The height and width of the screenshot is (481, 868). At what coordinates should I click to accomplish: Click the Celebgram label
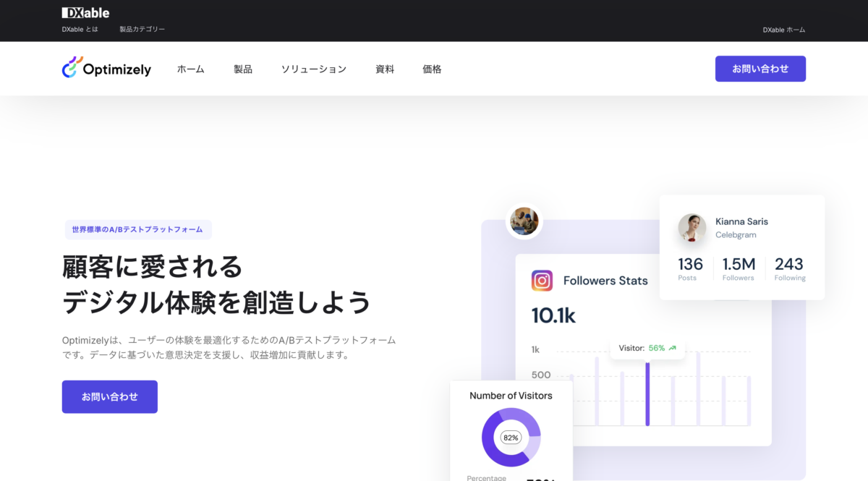click(x=736, y=235)
